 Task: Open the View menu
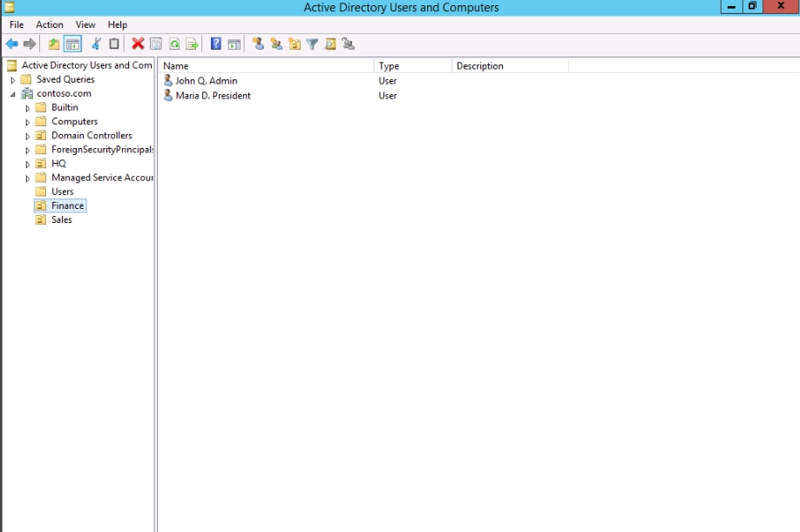85,24
